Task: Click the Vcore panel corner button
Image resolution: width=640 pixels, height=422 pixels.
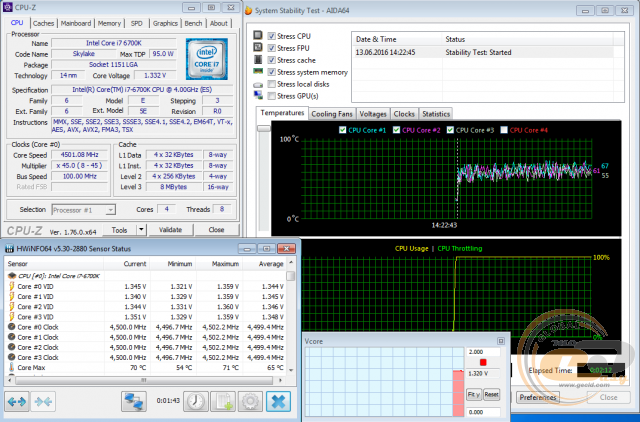Action: click(501, 341)
